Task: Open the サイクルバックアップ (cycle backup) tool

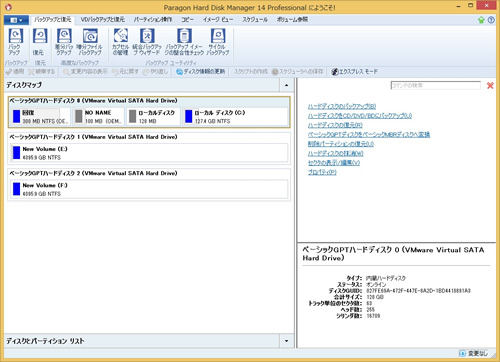Action: coord(218,42)
